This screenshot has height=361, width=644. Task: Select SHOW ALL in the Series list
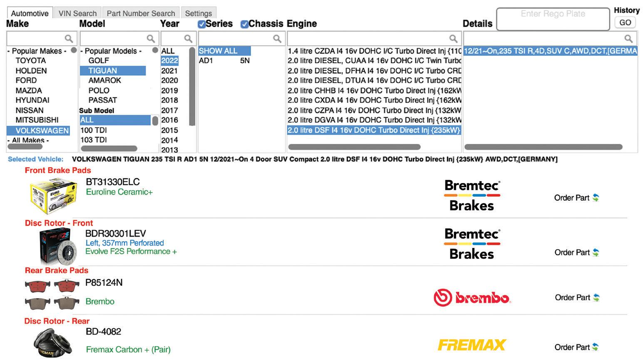click(x=224, y=51)
